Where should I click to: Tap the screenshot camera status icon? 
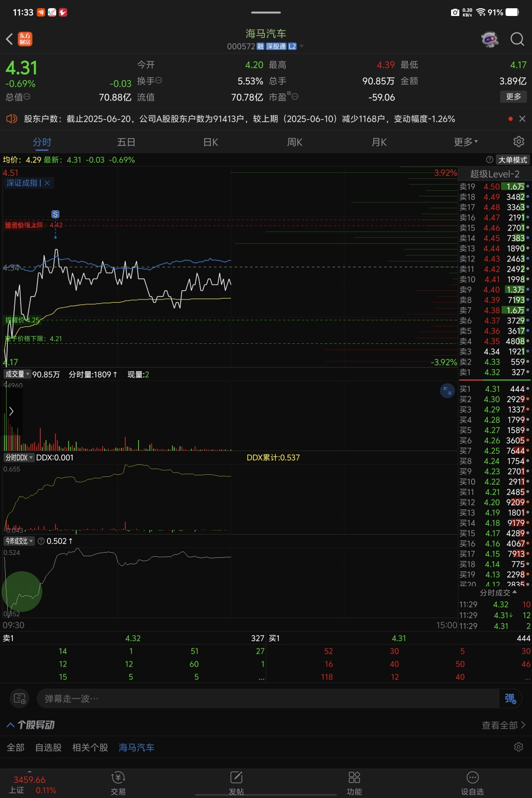pos(455,12)
